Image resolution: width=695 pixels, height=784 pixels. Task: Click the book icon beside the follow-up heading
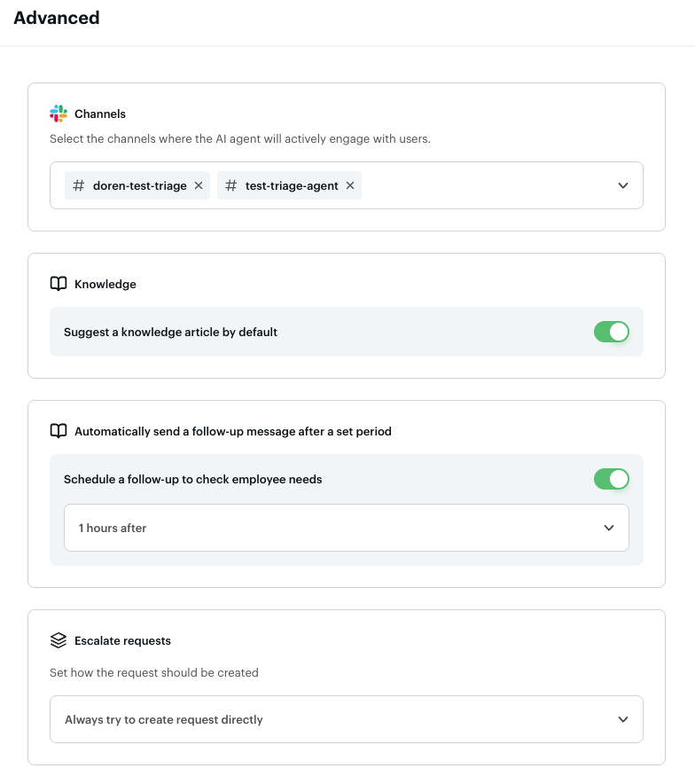pyautogui.click(x=59, y=431)
